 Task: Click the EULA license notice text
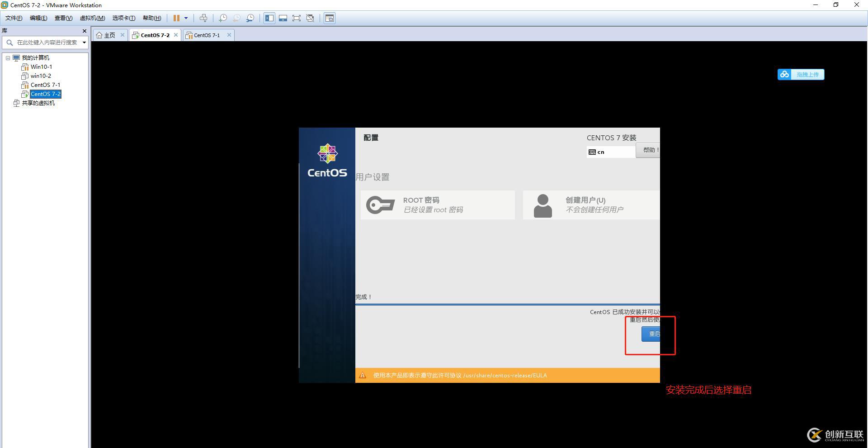pyautogui.click(x=460, y=376)
